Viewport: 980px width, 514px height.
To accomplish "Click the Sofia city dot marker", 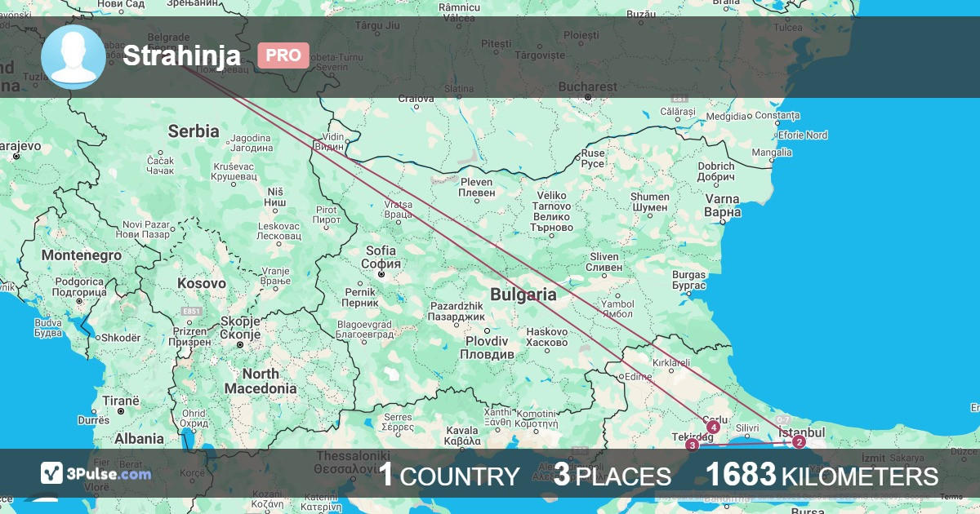I will pos(381,274).
